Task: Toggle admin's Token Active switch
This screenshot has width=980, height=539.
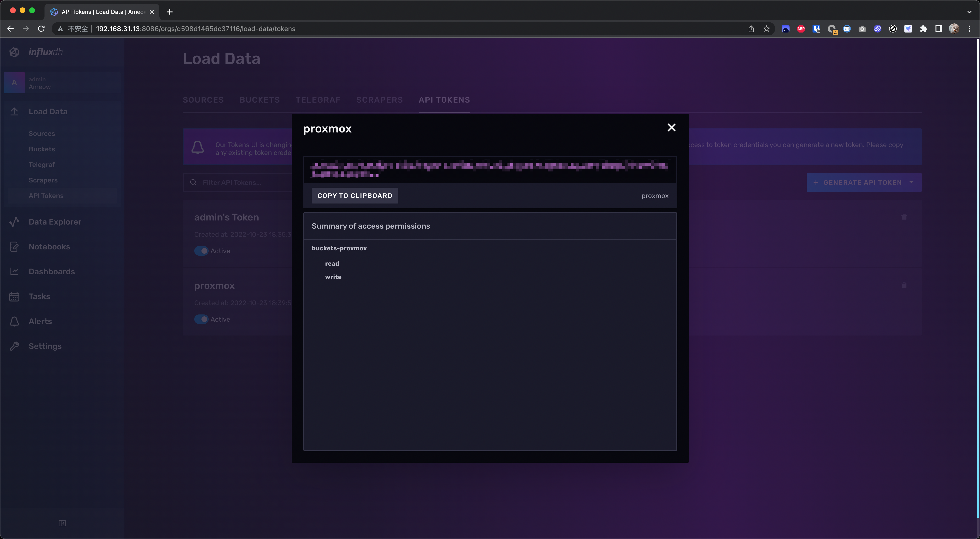Action: pyautogui.click(x=201, y=251)
